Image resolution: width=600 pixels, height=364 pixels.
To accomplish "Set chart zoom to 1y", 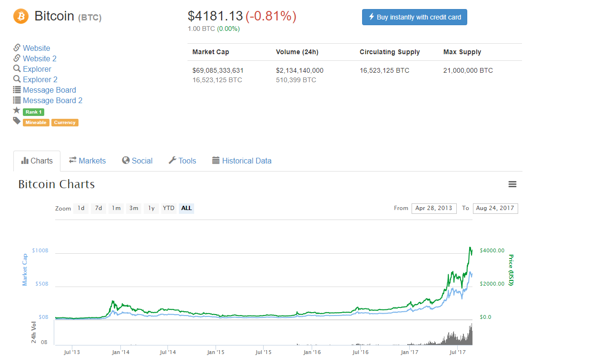I will point(151,208).
